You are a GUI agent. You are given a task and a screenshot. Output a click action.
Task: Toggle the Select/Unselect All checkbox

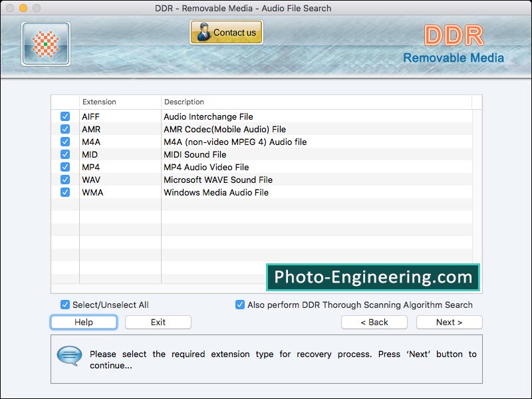[65, 305]
